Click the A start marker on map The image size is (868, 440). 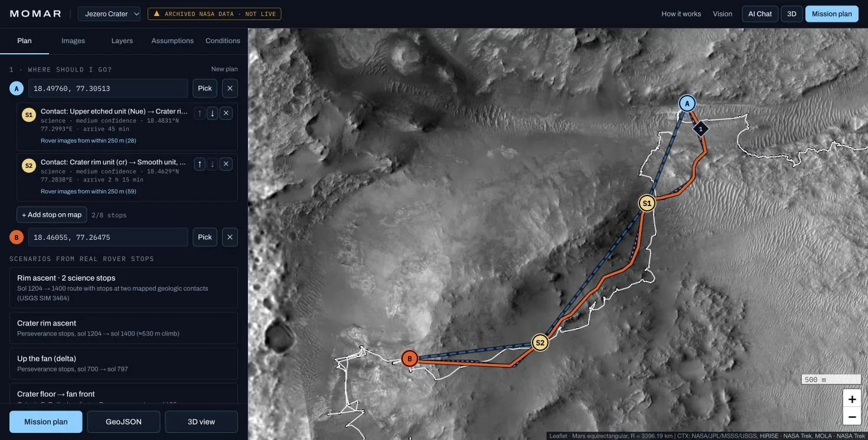click(687, 103)
